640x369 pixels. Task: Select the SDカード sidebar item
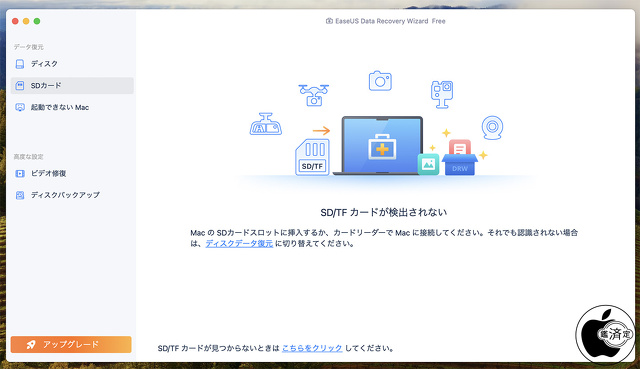[72, 85]
